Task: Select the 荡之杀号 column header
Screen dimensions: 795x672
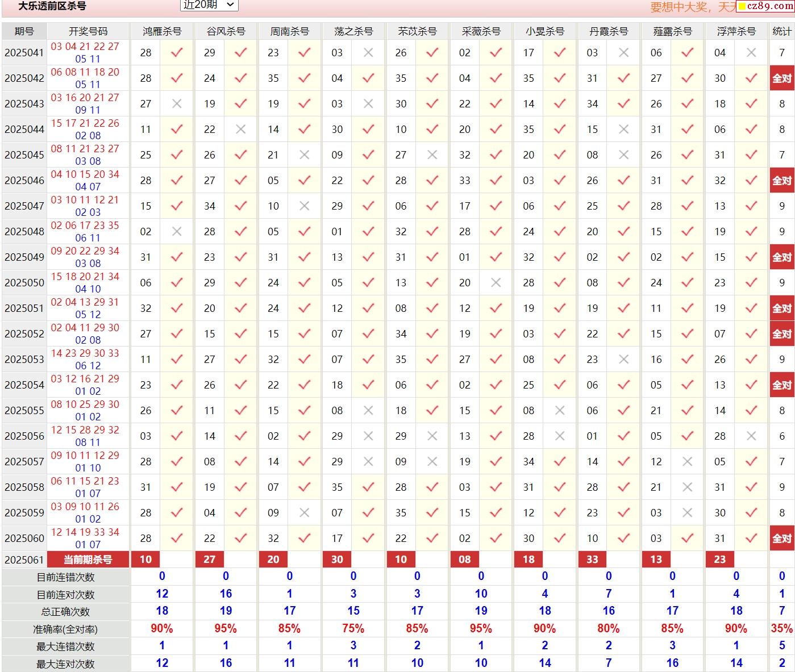Action: click(x=353, y=31)
